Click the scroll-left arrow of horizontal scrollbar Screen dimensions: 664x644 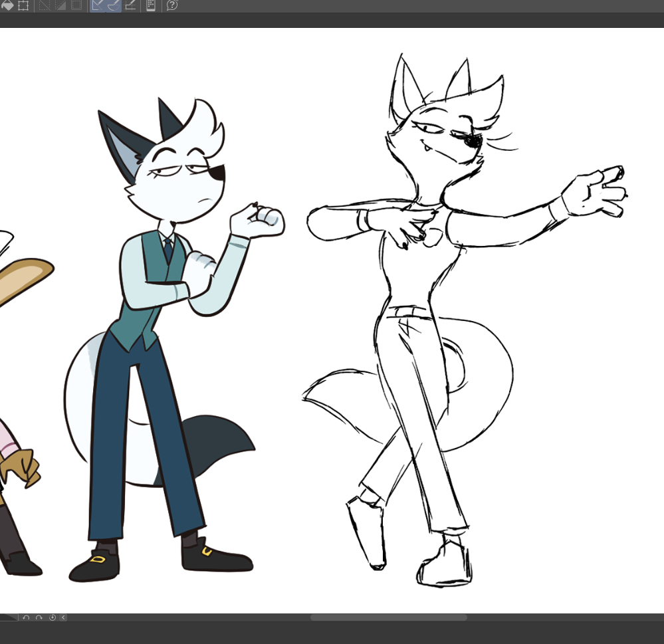(x=63, y=617)
